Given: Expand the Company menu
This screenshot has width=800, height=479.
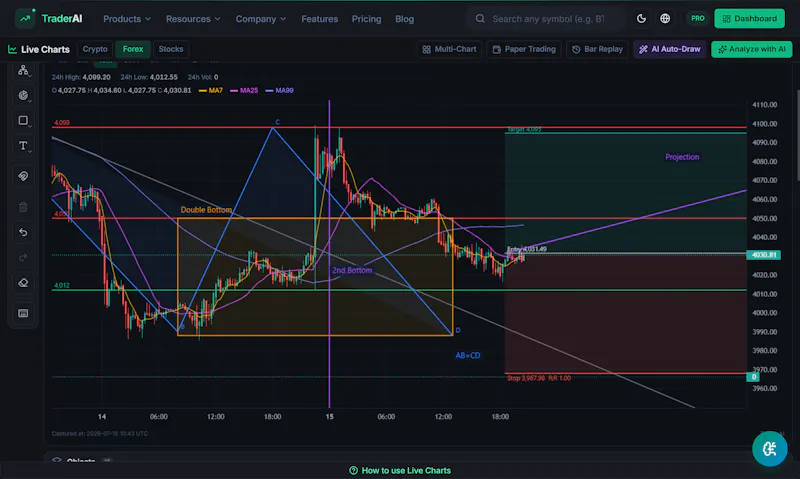Looking at the screenshot, I should (261, 19).
